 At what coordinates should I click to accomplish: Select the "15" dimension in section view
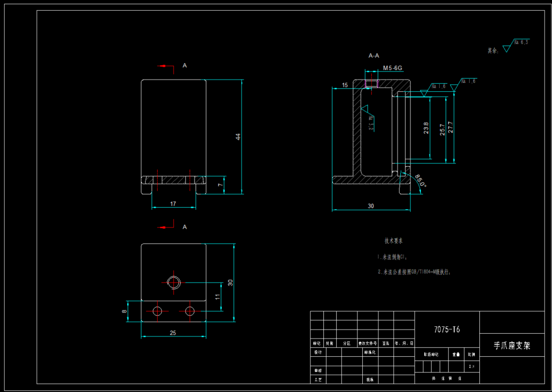pos(345,85)
